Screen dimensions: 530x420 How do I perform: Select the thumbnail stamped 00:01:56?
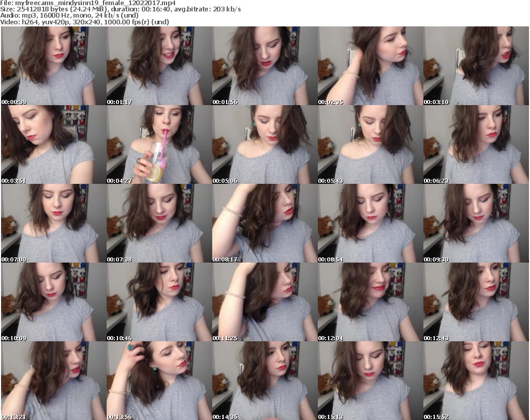[x=264, y=66]
